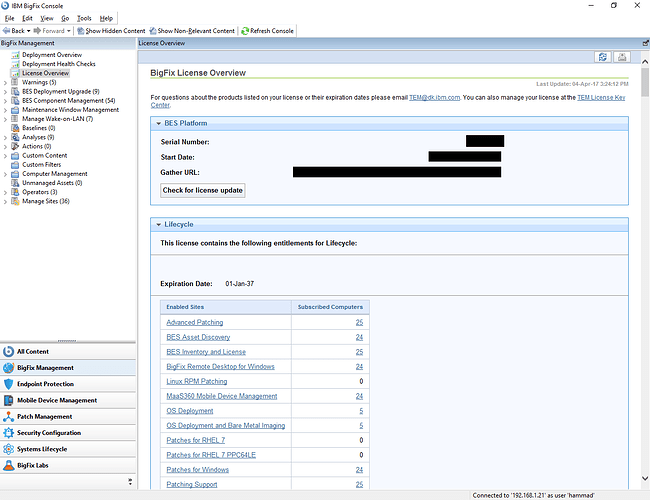Collapse the BES Platform section

point(158,124)
